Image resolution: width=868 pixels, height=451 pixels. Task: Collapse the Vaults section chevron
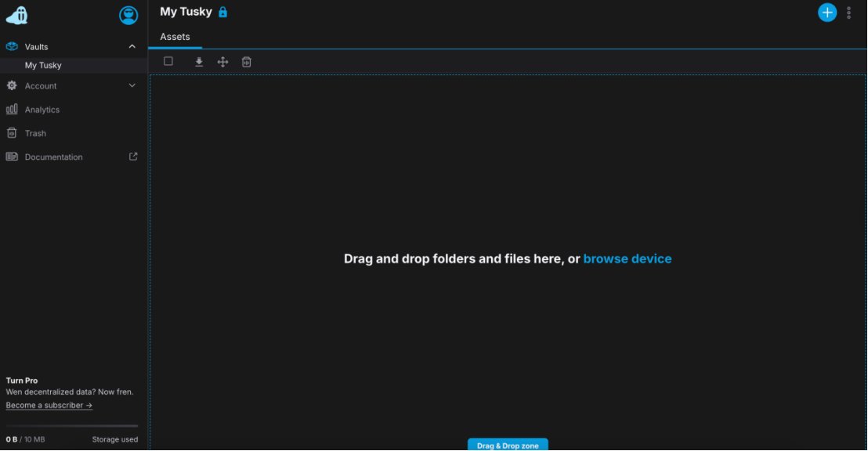(x=132, y=46)
